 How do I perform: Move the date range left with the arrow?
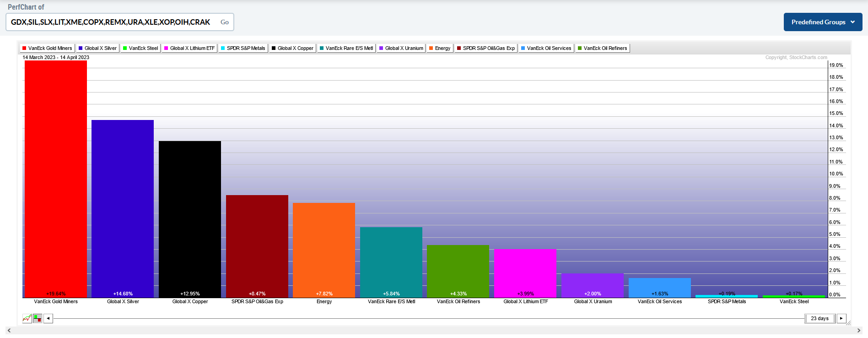(x=48, y=318)
